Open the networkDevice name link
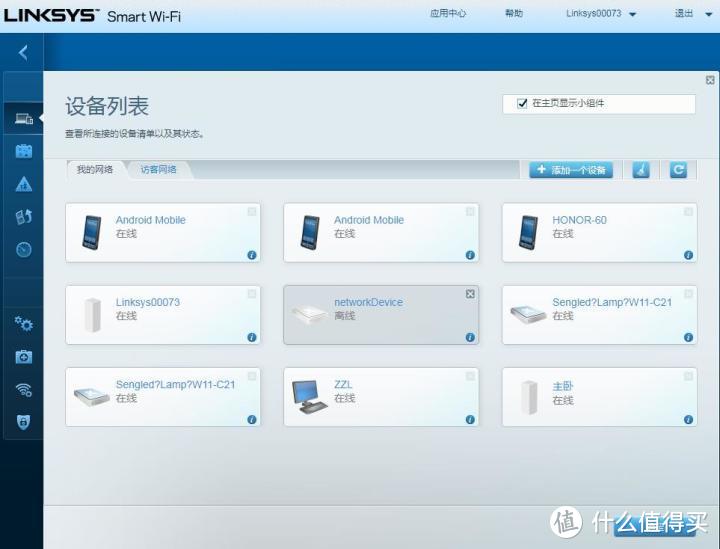This screenshot has width=720, height=549. click(x=368, y=302)
